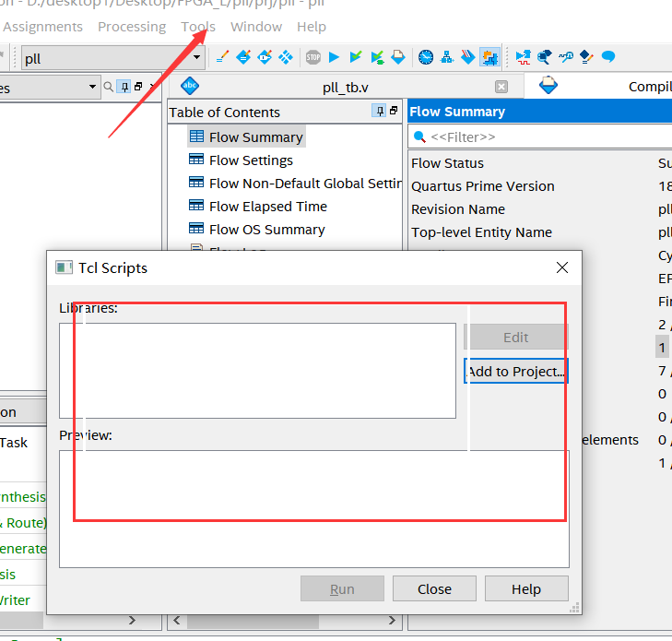Open the Help menu
This screenshot has width=672, height=641.
click(312, 27)
